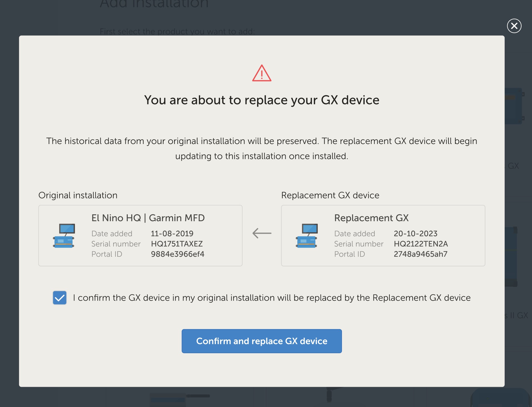
Task: Click the date added 20-10-2023 value
Action: click(416, 233)
